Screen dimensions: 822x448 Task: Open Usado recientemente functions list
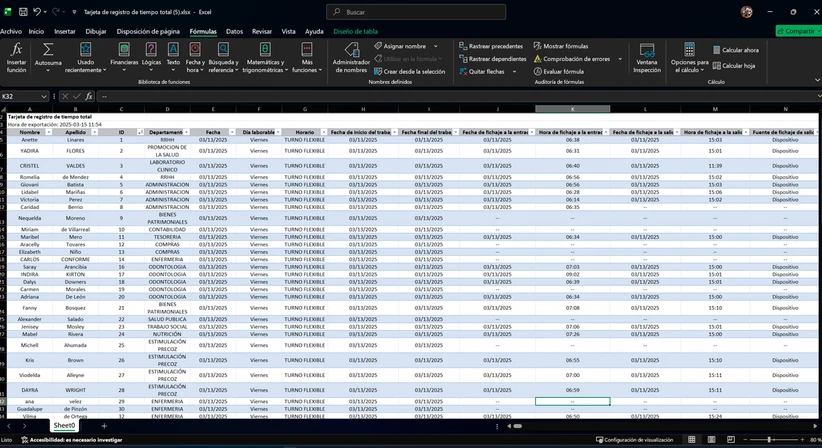[85, 58]
